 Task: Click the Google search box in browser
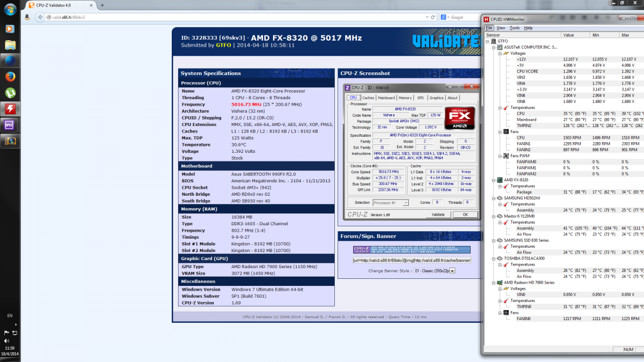465,17
